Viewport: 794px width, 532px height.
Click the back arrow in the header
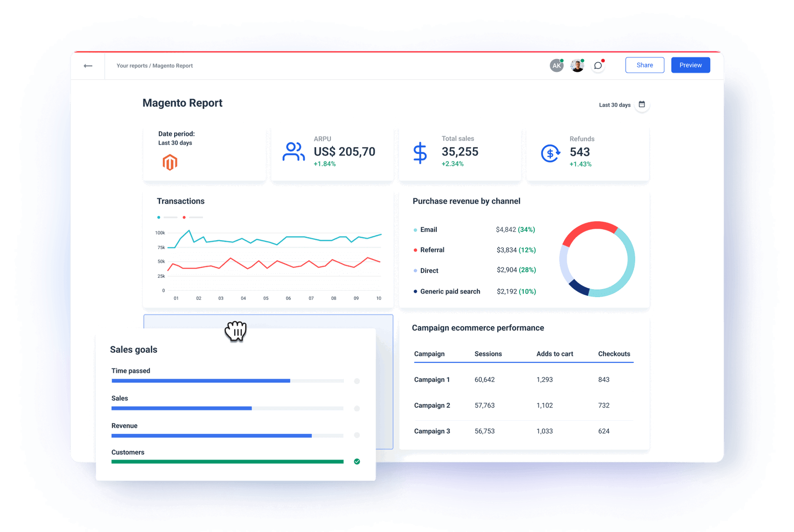click(x=88, y=65)
